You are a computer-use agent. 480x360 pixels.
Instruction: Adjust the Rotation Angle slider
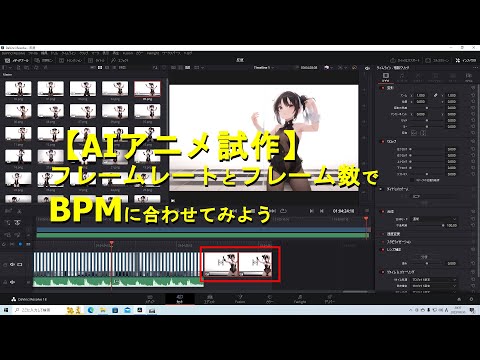tap(427, 108)
